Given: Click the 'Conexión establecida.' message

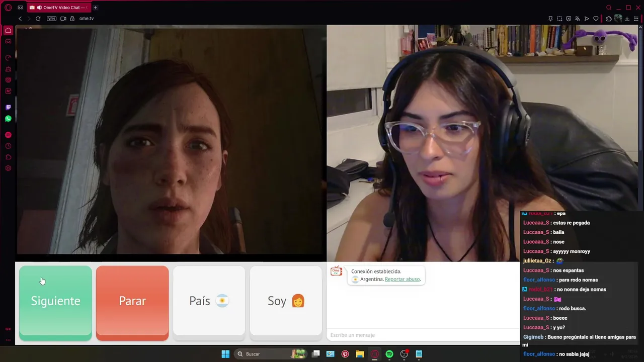Looking at the screenshot, I should click(376, 271).
